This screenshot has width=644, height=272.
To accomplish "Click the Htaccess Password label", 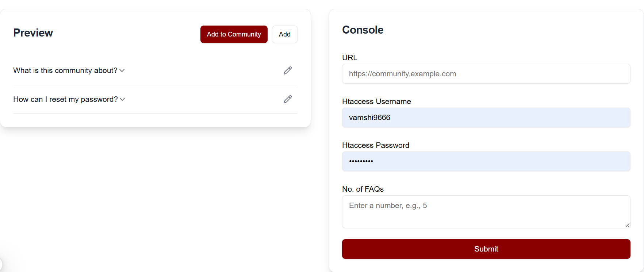I will pos(375,145).
